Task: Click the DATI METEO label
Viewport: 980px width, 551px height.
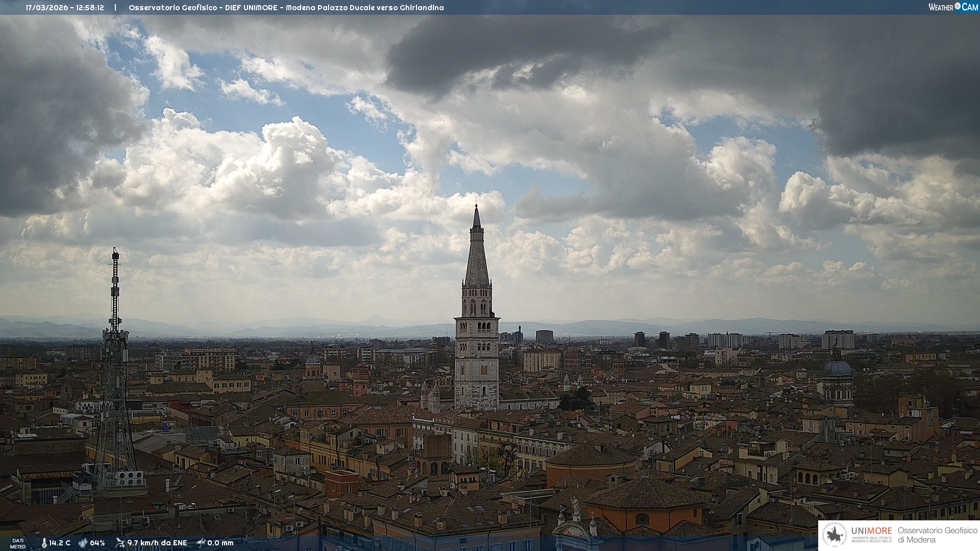Action: [18, 543]
